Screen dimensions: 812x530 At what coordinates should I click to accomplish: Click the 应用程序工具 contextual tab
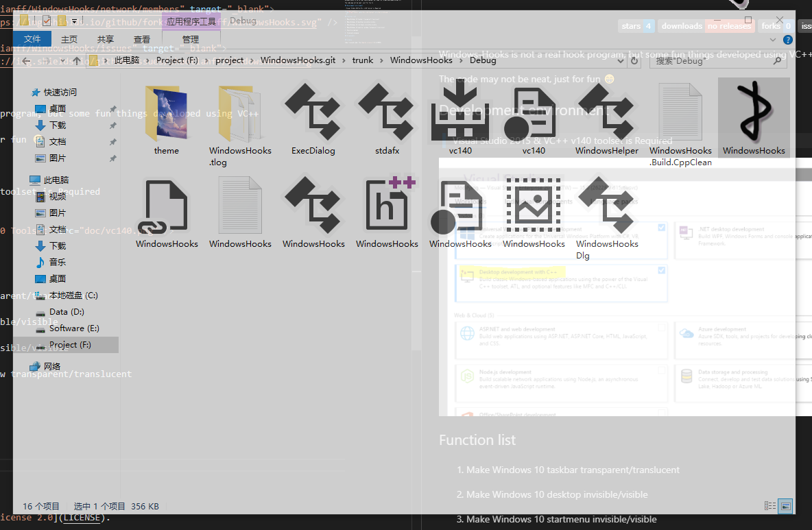tap(191, 21)
